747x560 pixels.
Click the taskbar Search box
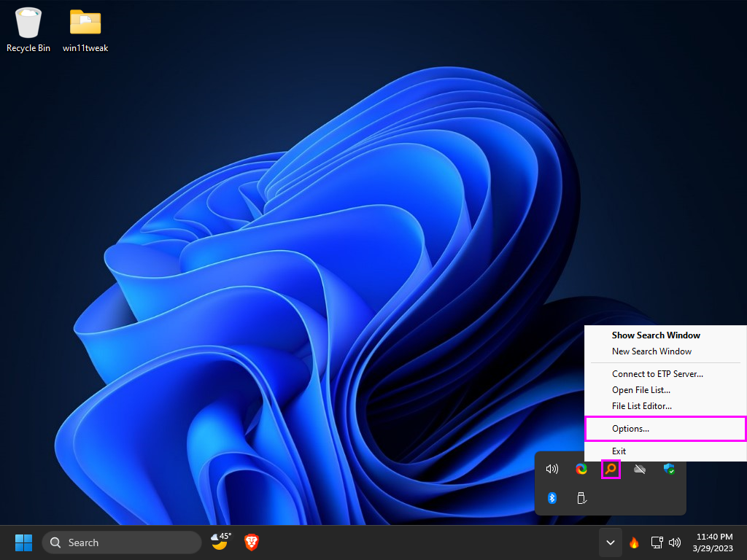click(x=122, y=542)
